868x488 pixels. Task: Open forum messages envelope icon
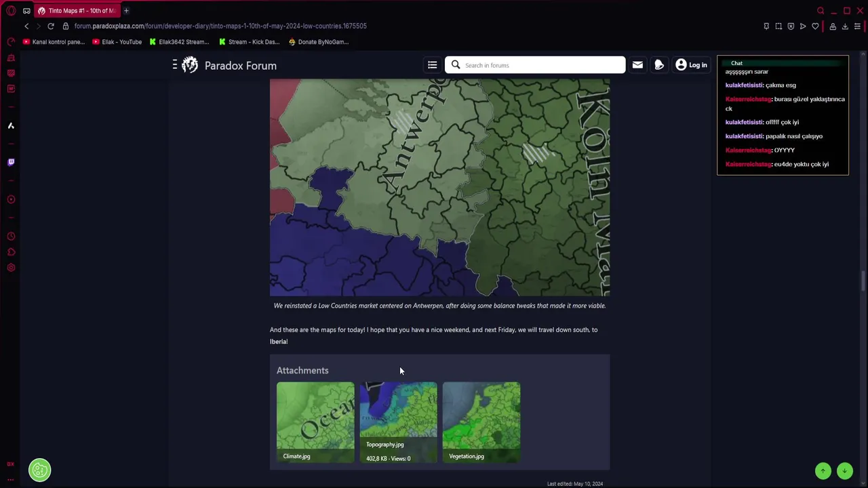tap(637, 65)
